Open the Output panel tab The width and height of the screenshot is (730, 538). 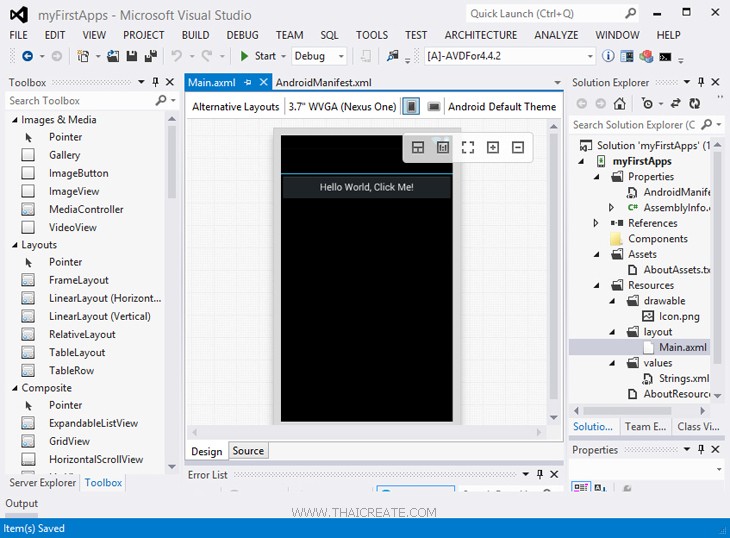(21, 504)
